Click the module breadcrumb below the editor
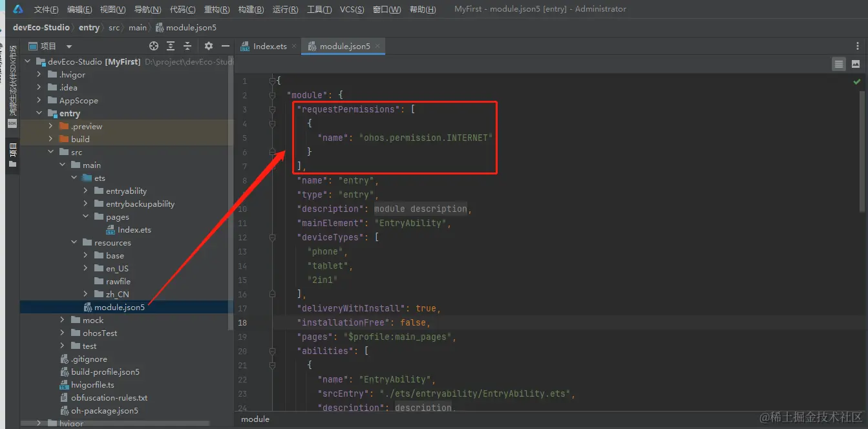Viewport: 868px width, 429px height. coord(255,419)
